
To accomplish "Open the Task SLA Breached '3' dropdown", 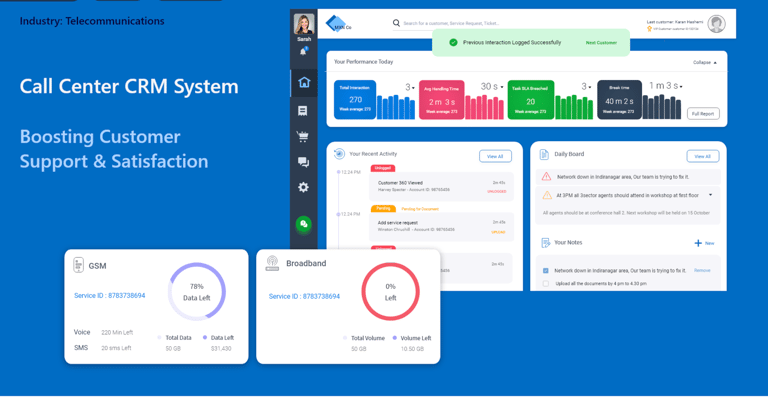I will point(586,87).
